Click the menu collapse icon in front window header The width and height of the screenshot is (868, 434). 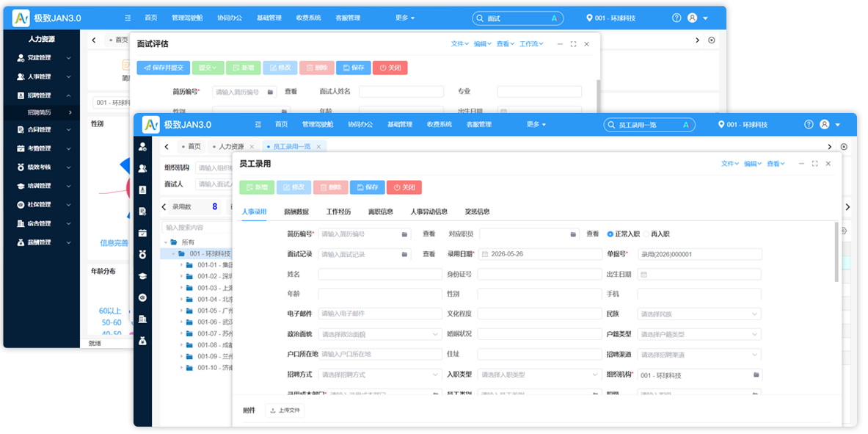click(258, 124)
